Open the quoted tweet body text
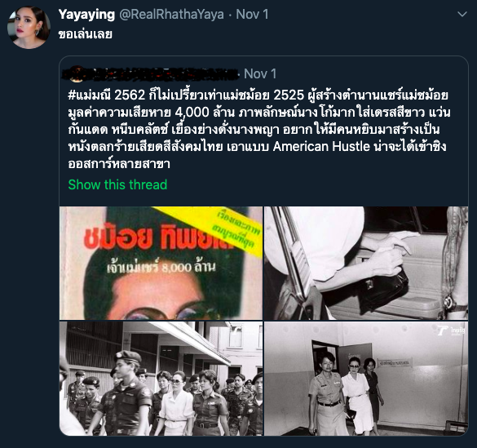The height and width of the screenshot is (448, 477). tap(259, 130)
